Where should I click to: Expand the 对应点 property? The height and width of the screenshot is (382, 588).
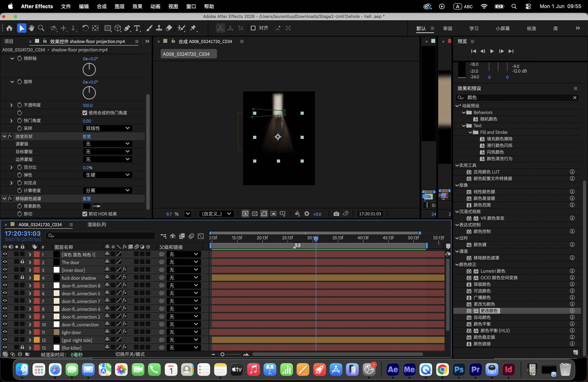coord(11,183)
